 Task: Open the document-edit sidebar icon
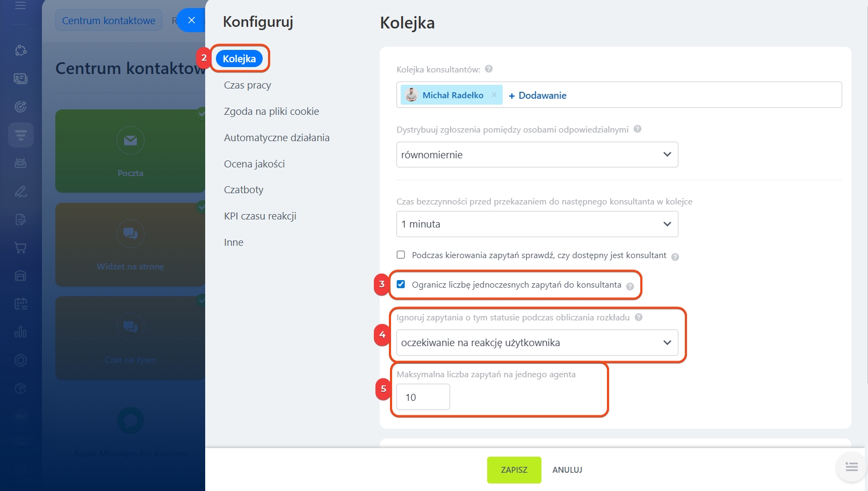tap(20, 219)
